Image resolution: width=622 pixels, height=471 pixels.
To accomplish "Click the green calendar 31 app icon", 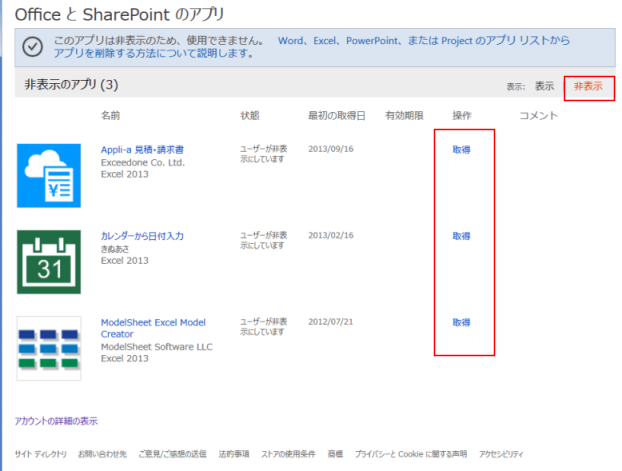I will [49, 262].
